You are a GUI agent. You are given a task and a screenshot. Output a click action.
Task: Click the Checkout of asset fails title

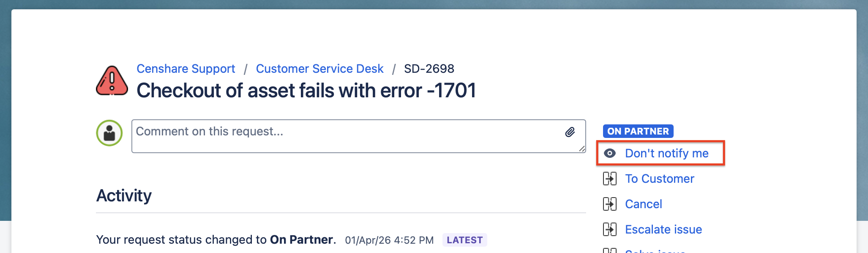[306, 91]
